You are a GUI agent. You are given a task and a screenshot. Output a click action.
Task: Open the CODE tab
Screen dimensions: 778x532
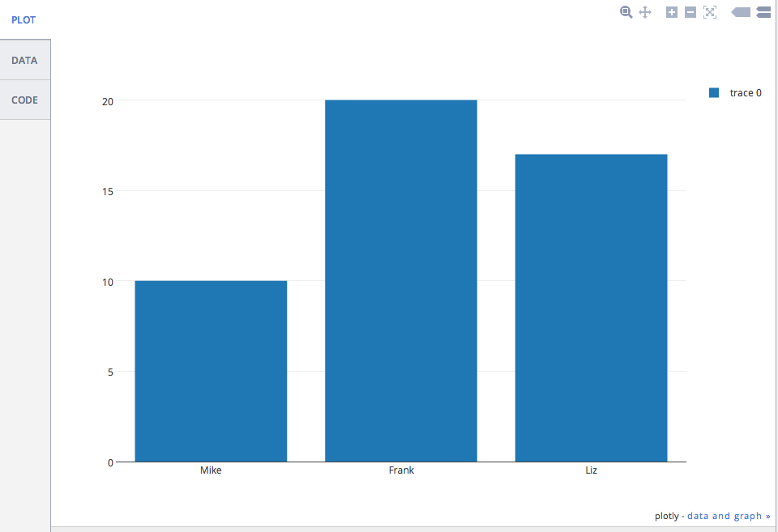click(24, 100)
